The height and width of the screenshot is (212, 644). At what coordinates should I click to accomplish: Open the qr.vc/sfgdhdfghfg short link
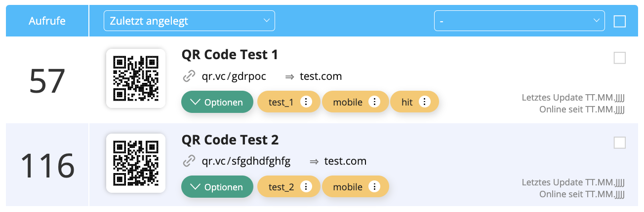click(x=246, y=161)
